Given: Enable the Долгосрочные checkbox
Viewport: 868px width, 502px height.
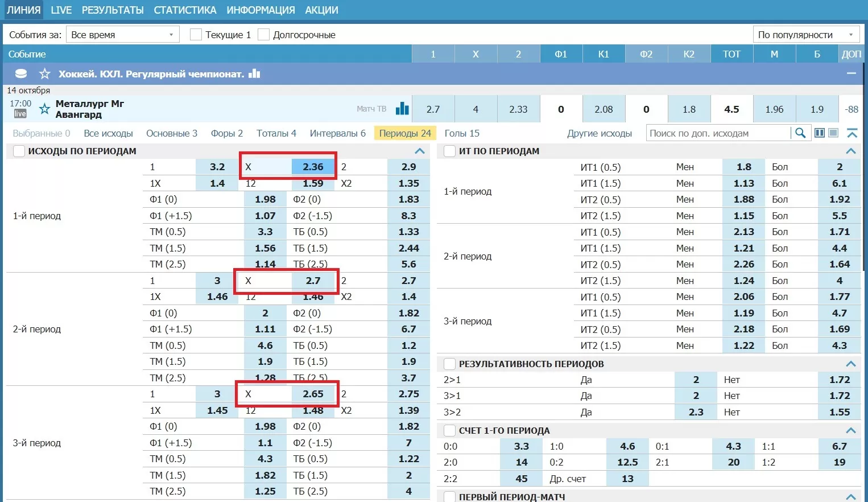Looking at the screenshot, I should pos(263,35).
